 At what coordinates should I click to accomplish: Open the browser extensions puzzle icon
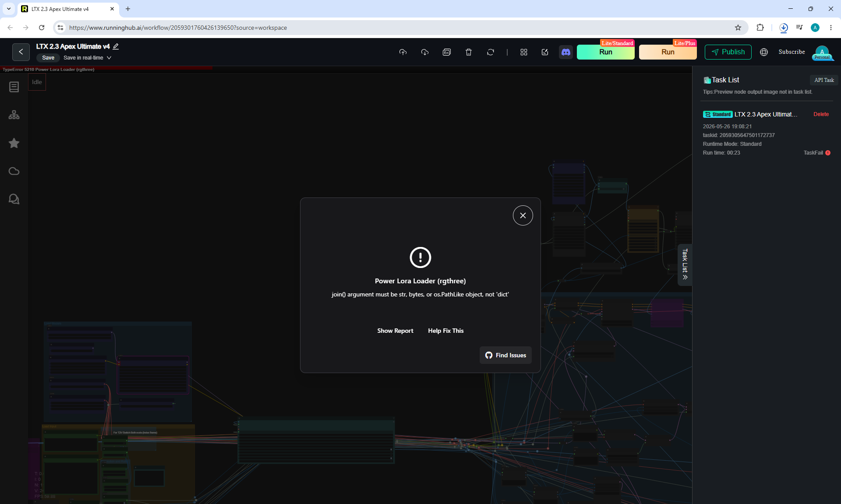tap(760, 28)
